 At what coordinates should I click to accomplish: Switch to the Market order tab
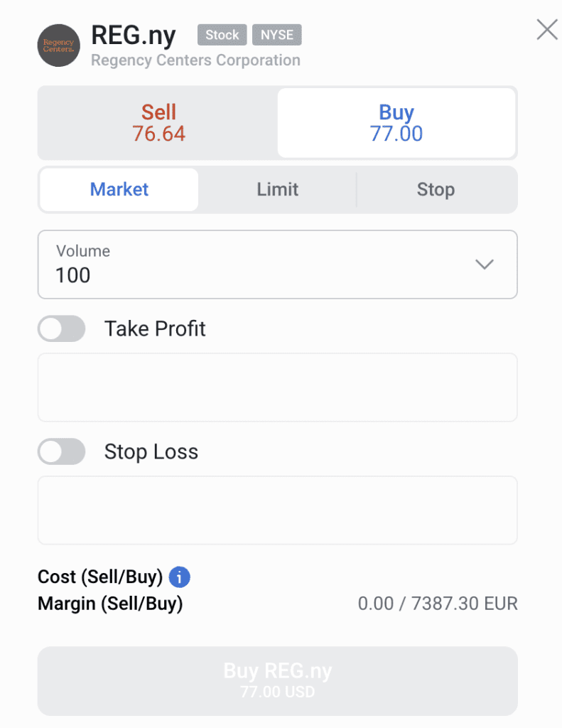tap(119, 189)
